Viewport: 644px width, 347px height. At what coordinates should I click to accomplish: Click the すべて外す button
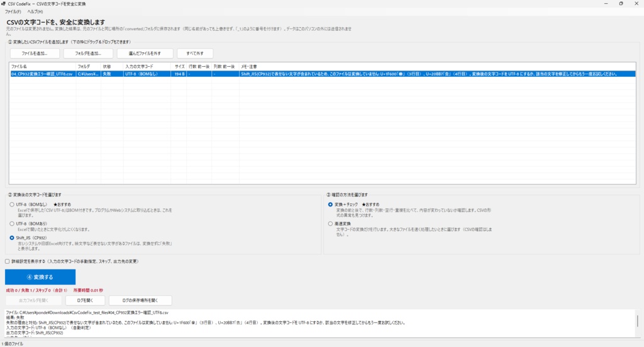pyautogui.click(x=195, y=54)
